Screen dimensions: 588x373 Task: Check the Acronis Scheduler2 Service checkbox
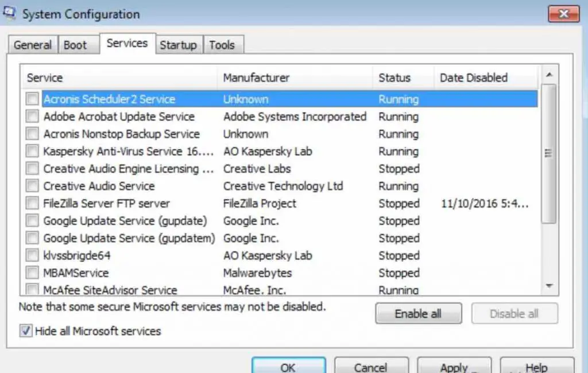(32, 99)
